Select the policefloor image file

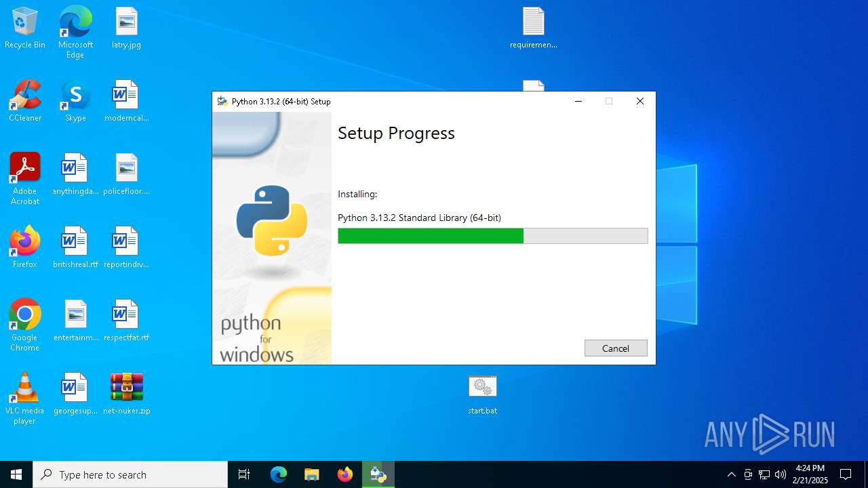[126, 175]
